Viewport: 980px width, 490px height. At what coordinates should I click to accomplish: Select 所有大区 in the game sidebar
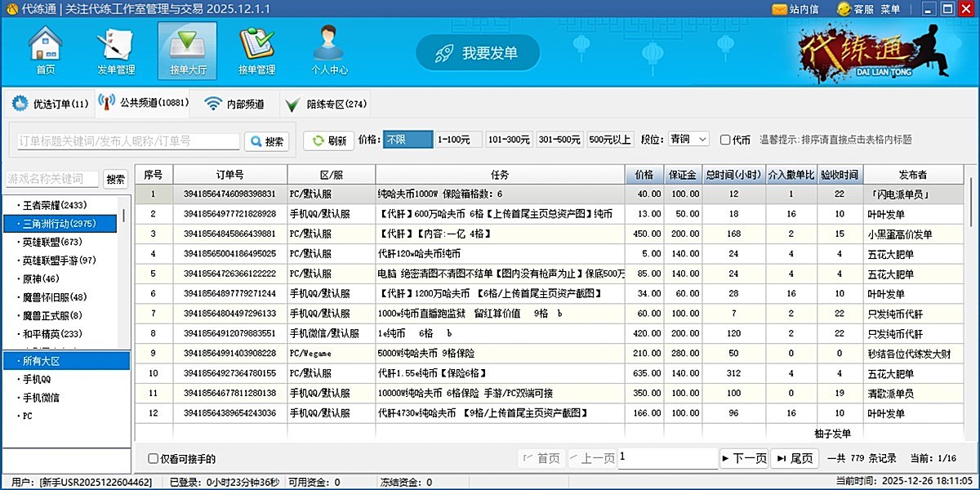click(x=66, y=359)
